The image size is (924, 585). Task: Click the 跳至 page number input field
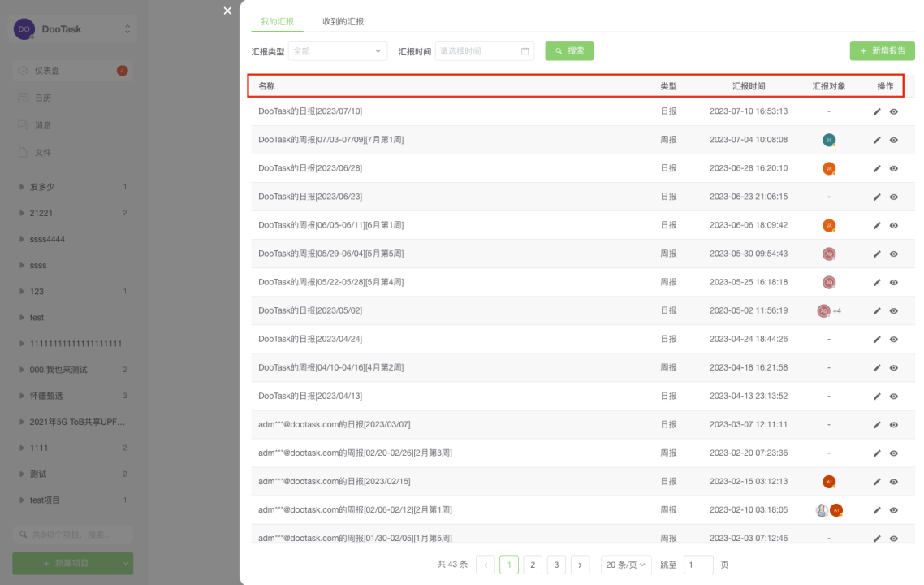point(699,564)
